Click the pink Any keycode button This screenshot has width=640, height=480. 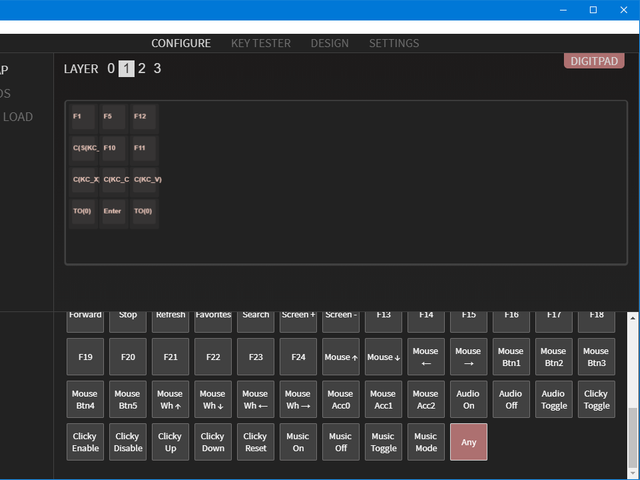(x=469, y=442)
